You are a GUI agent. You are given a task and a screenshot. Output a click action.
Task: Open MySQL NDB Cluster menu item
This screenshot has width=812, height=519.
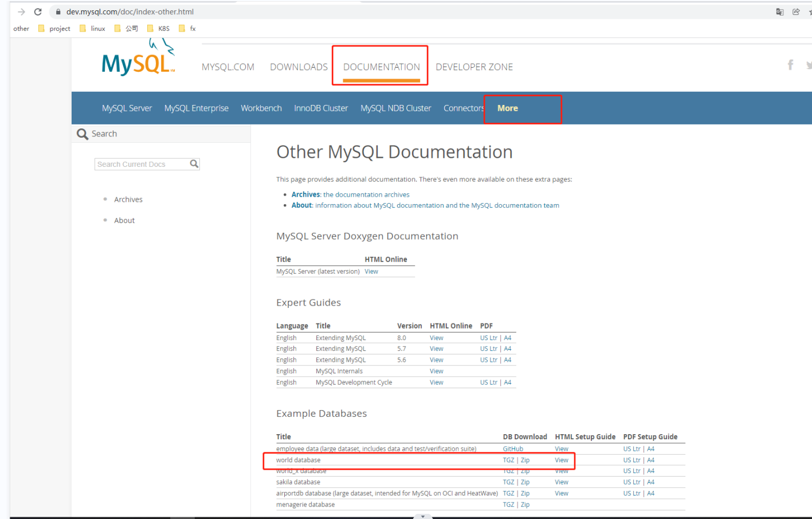(396, 108)
